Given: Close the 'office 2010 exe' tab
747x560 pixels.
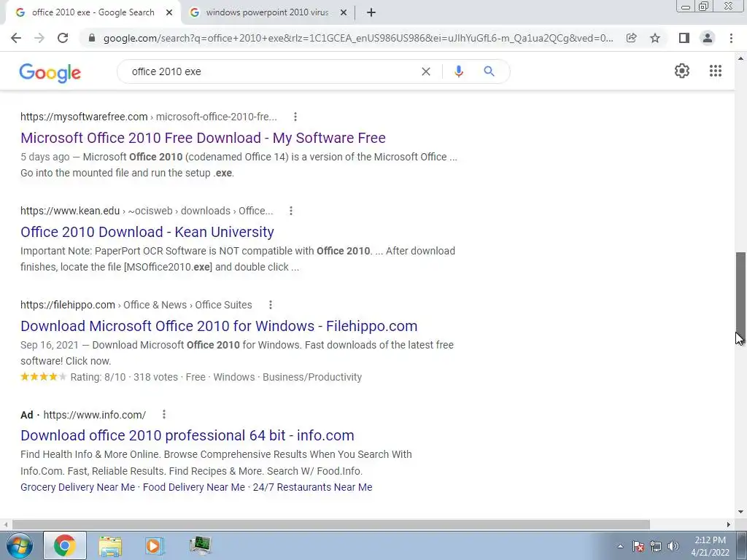Looking at the screenshot, I should (x=169, y=13).
